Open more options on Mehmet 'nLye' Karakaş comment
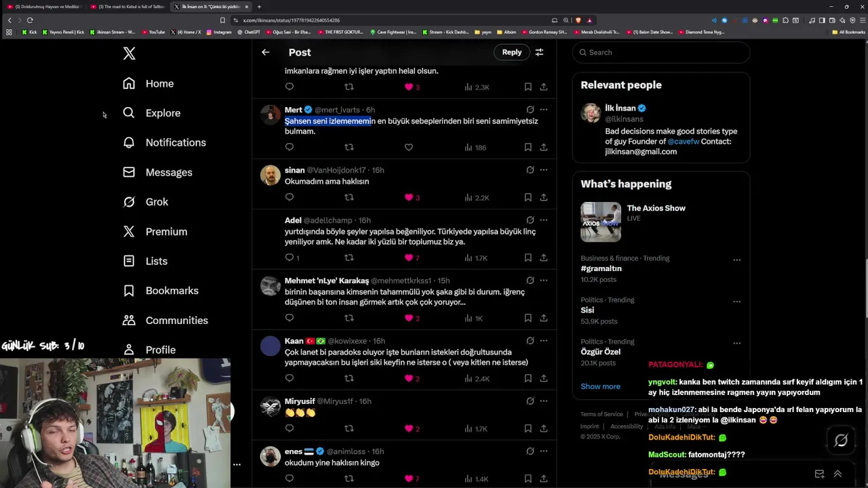The height and width of the screenshot is (488, 868). (543, 281)
